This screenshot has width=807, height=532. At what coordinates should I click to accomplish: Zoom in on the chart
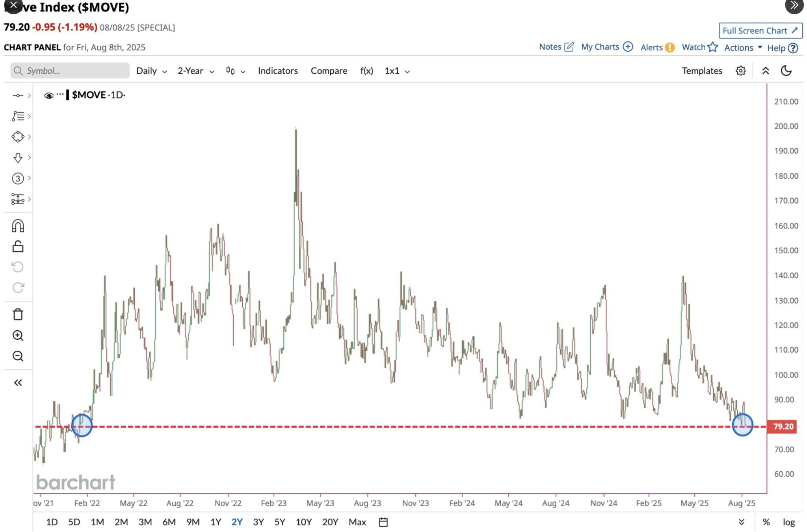(18, 335)
